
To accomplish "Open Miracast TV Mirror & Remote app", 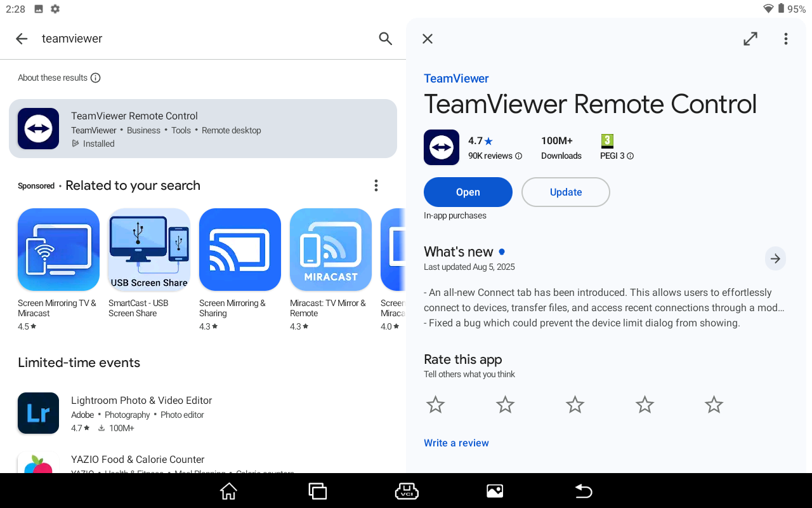I will click(331, 250).
